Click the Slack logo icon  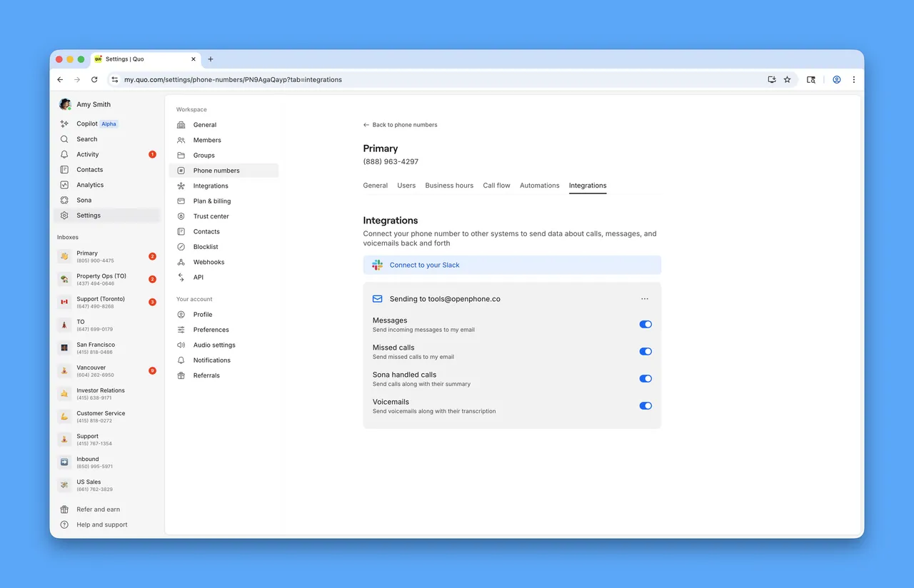click(x=377, y=265)
